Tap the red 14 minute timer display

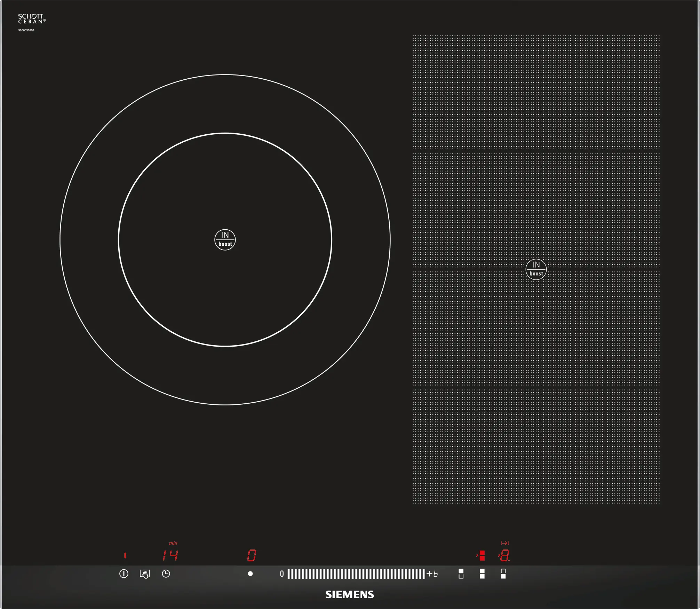[x=170, y=555]
